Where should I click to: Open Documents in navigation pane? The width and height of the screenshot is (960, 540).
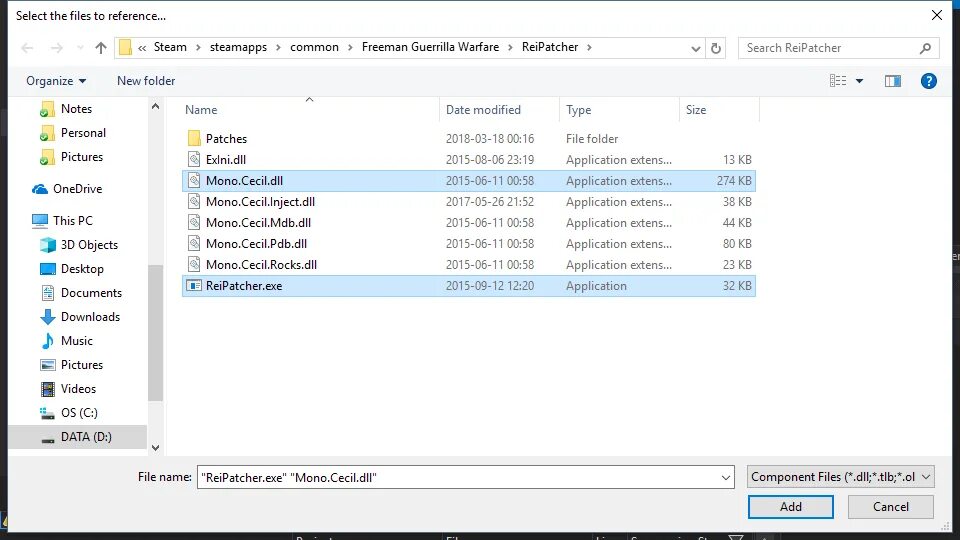pos(91,293)
